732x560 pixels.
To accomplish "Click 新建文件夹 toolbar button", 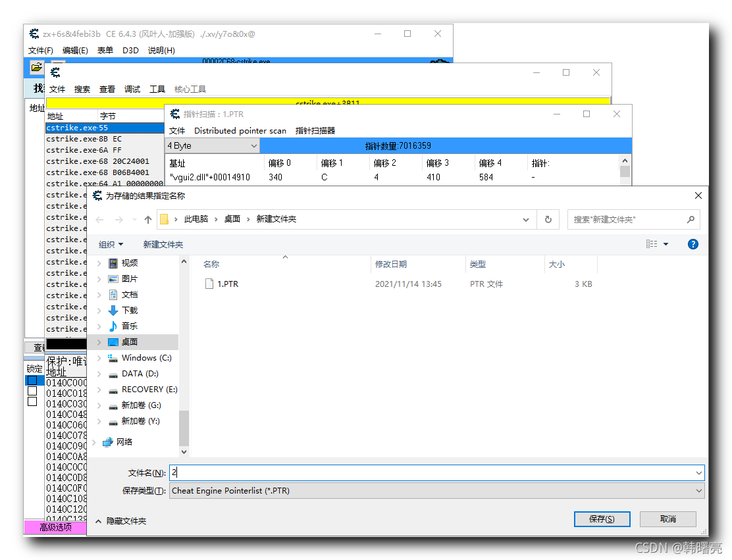I will (x=163, y=245).
